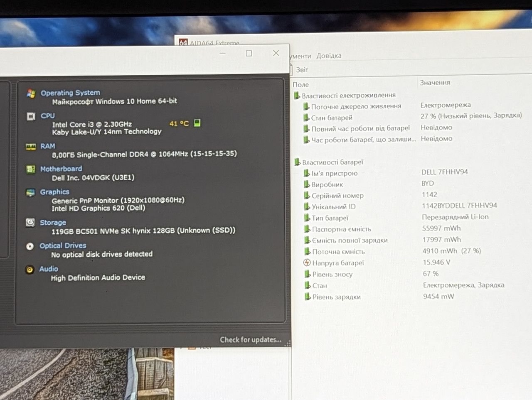The height and width of the screenshot is (400, 532).
Task: Click the icon beside Ємність повної зарядки
Action: (307, 240)
